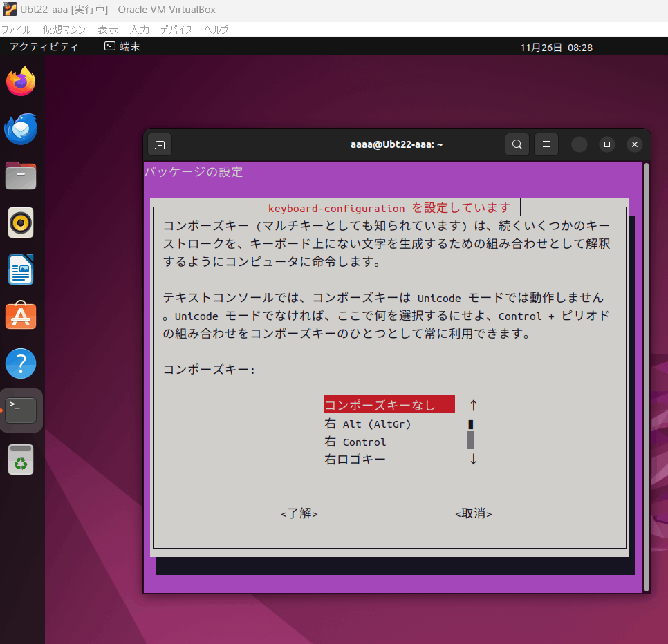
Task: Click the terminal search icon
Action: click(x=517, y=144)
